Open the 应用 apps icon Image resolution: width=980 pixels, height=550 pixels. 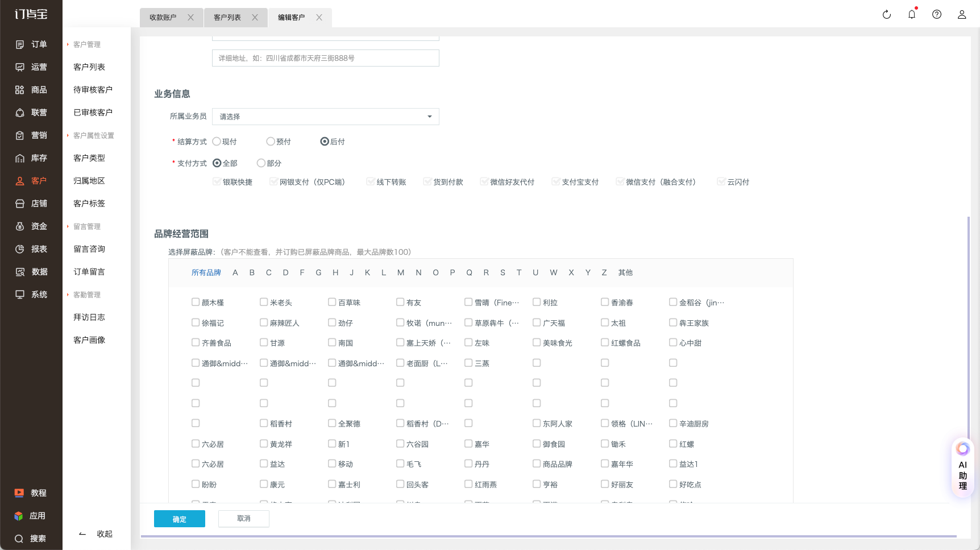[x=19, y=516]
